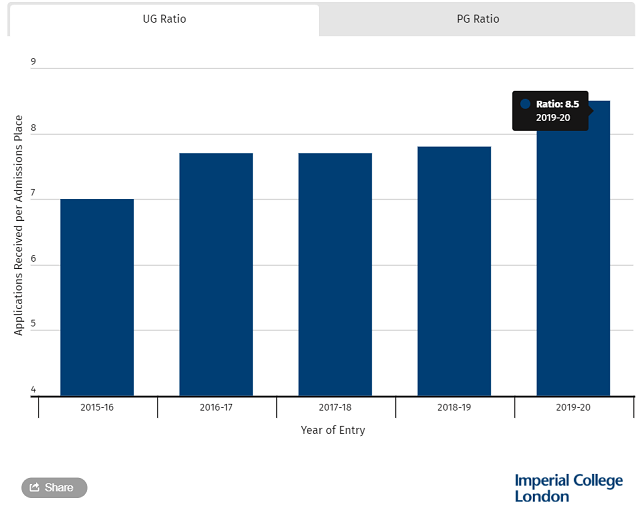This screenshot has width=640, height=516.
Task: Click the 2019-20 bar
Action: pyautogui.click(x=573, y=261)
